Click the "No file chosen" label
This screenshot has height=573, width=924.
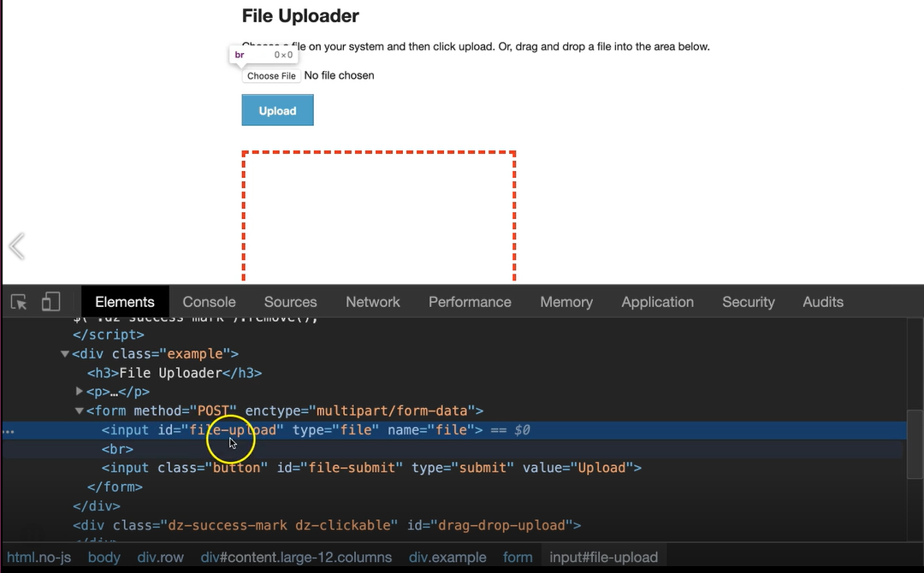[339, 75]
